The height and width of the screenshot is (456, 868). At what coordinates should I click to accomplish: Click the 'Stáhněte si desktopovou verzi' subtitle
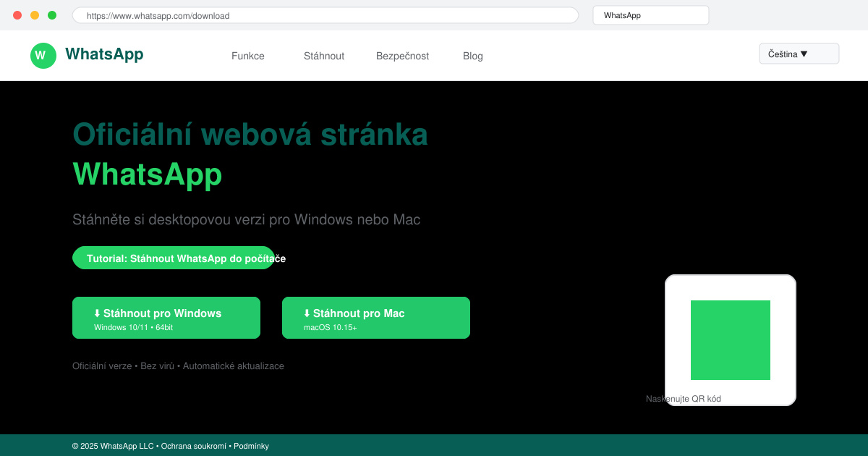pos(246,219)
